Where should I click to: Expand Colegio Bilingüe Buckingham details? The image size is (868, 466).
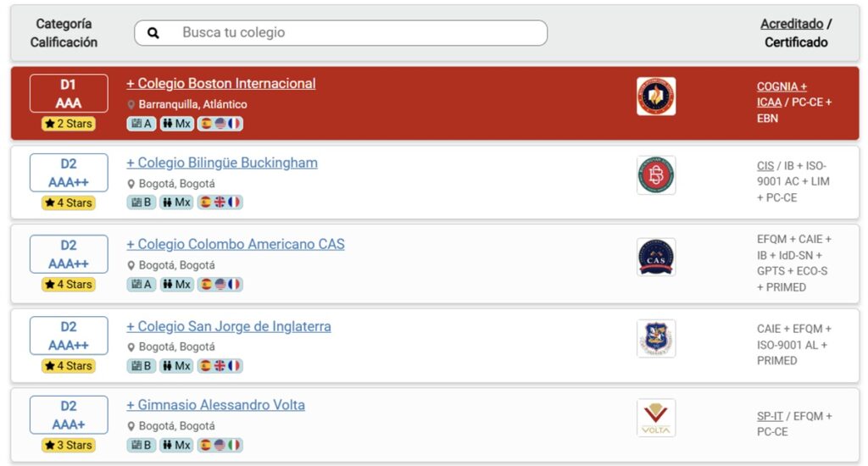(222, 163)
